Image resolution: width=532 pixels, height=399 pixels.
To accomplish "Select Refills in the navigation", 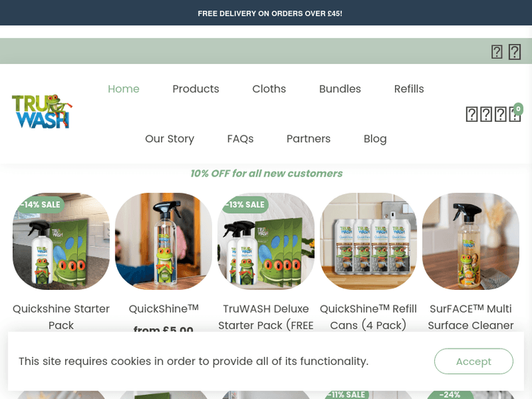I will tap(409, 89).
